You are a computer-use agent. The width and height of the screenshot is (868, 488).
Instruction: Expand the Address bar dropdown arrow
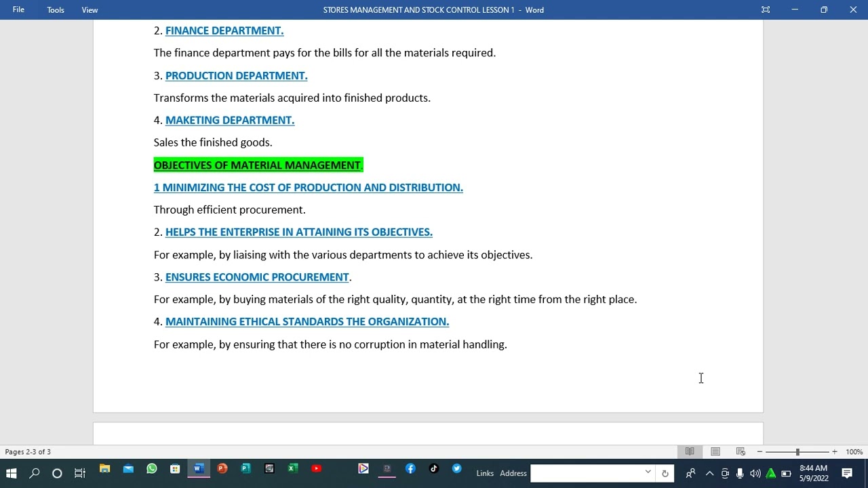coord(648,473)
